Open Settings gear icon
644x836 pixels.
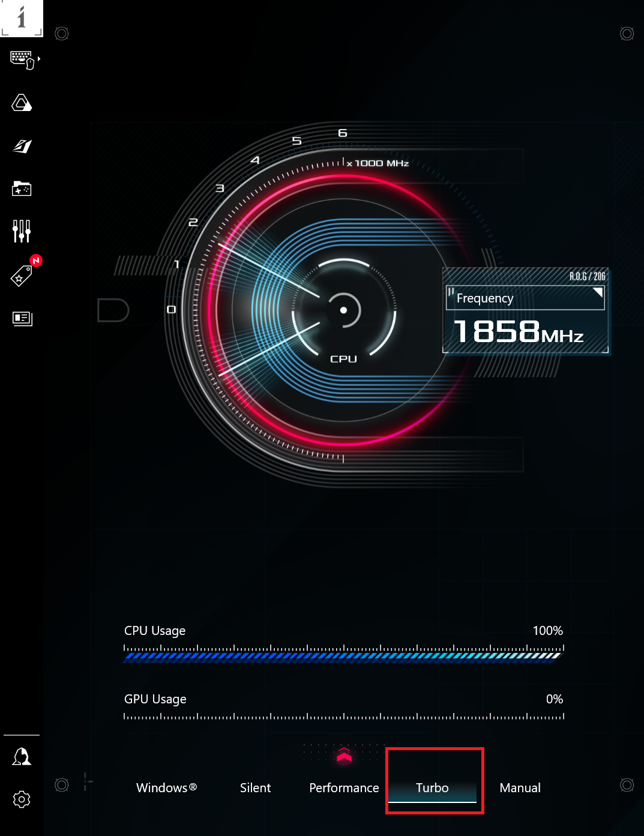click(22, 799)
